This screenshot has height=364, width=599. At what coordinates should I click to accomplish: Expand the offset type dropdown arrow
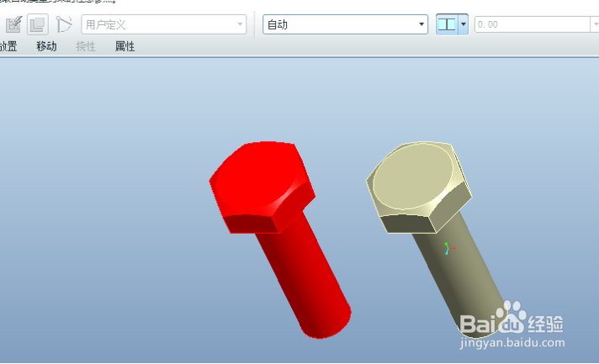click(x=463, y=24)
